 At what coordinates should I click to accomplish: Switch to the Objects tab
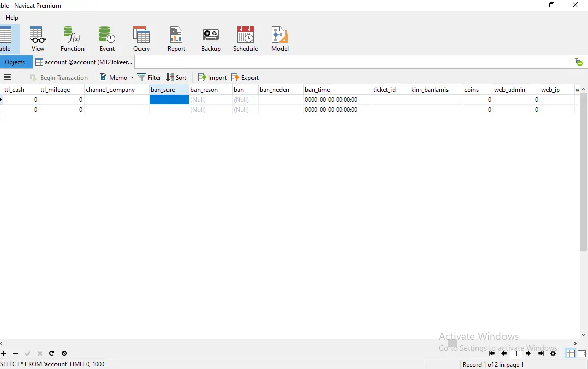pyautogui.click(x=15, y=62)
